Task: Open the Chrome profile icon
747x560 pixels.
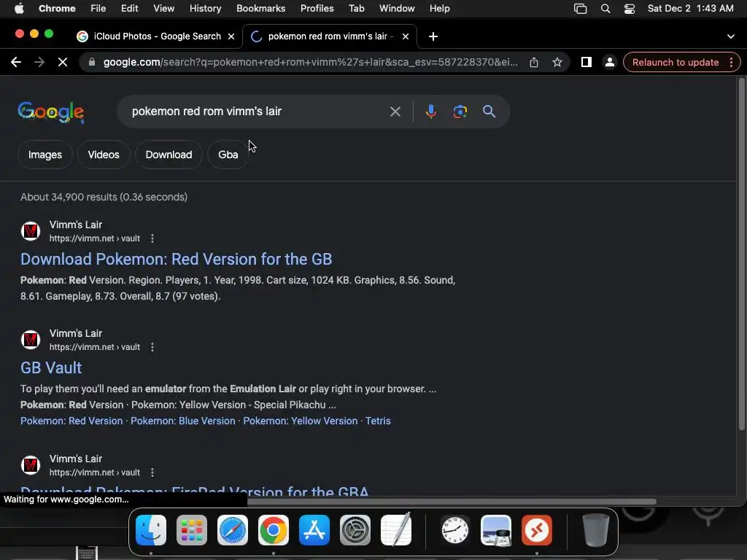Action: pos(609,63)
